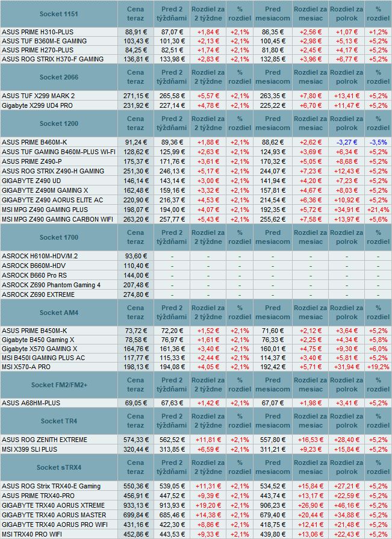Screen dimensions: 392x539
Task: Select ASROCK Z690 Phantom Gaming 4
Action: pyautogui.click(x=51, y=285)
